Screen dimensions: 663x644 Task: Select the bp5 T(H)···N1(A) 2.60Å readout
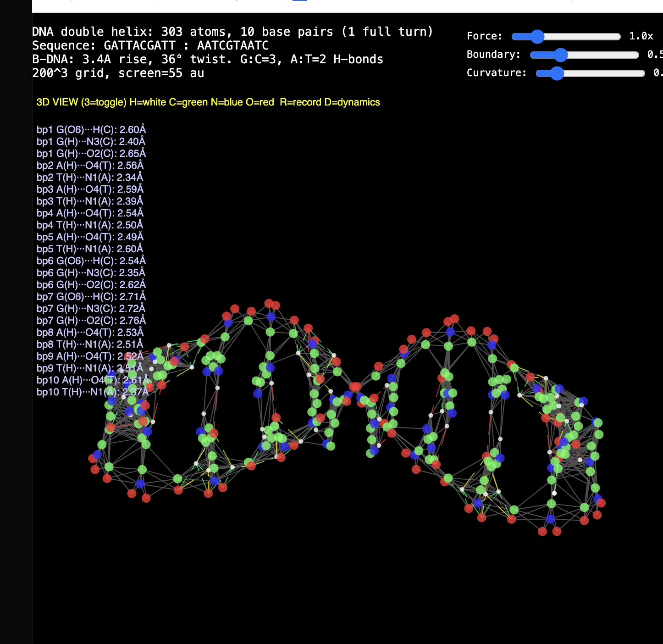(x=90, y=249)
